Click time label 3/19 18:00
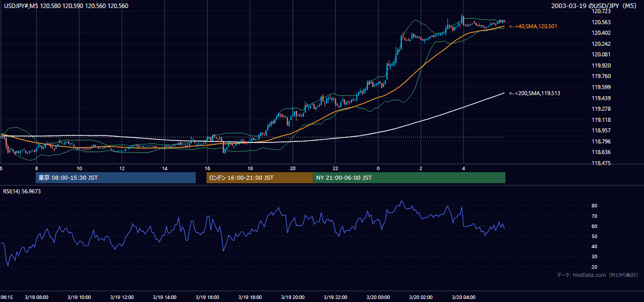The image size is (644, 302). 250,297
